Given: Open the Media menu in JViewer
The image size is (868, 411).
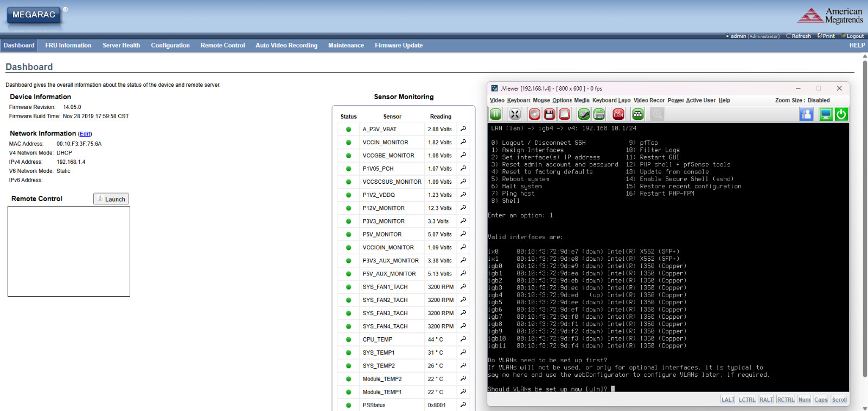Looking at the screenshot, I should click(582, 100).
